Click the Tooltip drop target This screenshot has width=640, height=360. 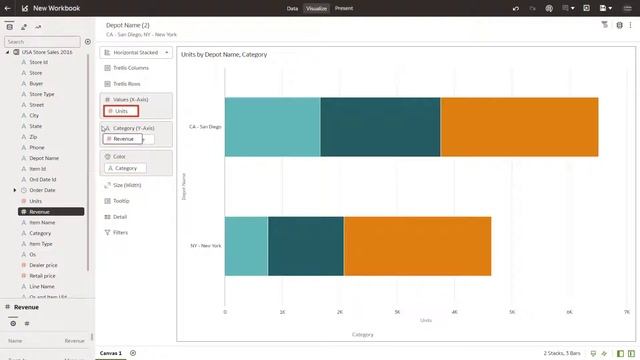tap(136, 201)
